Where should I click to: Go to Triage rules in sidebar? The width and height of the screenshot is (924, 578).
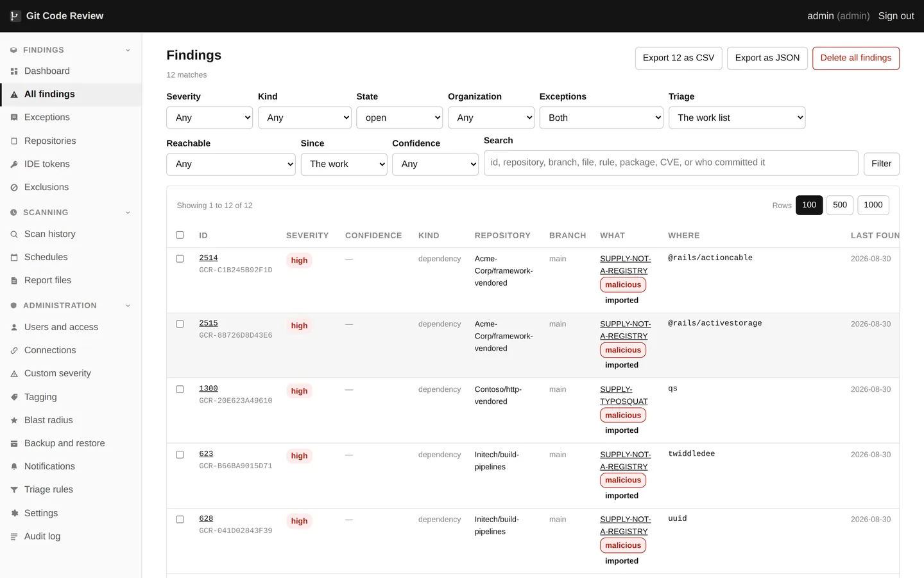[71, 489]
